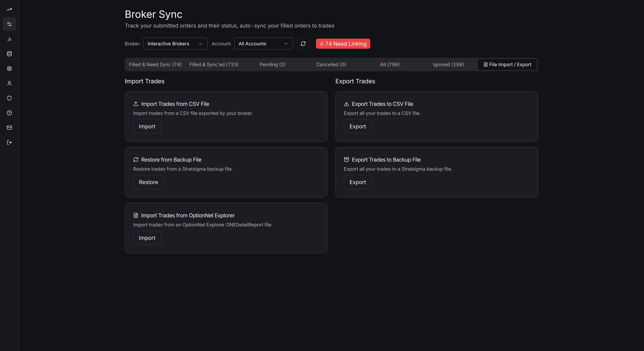This screenshot has width=644, height=351.
Task: Click Import under Import Trades from CSV File
Action: 147,126
